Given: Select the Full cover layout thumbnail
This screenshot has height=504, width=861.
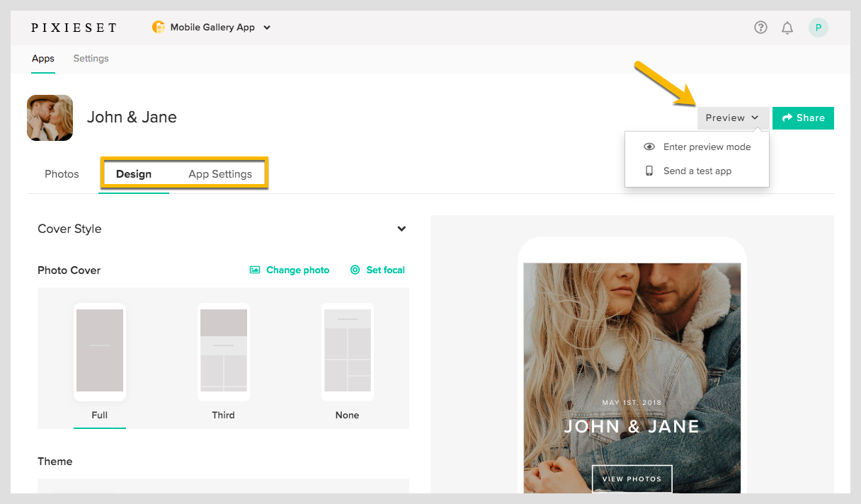Looking at the screenshot, I should point(100,352).
